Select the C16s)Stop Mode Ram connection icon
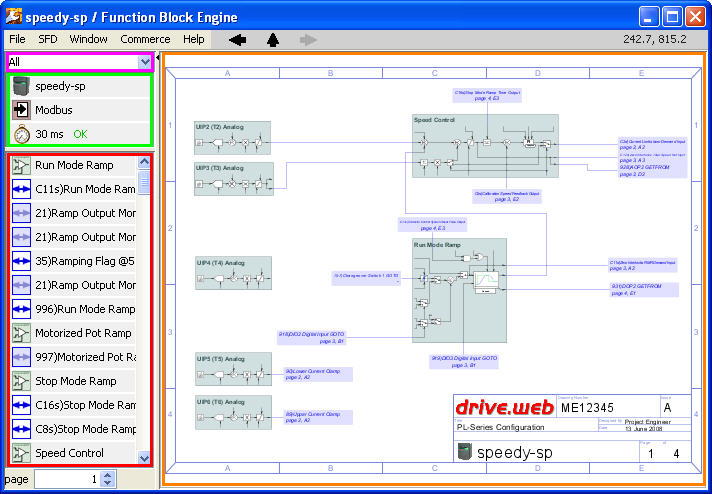This screenshot has height=494, width=712. coord(21,405)
